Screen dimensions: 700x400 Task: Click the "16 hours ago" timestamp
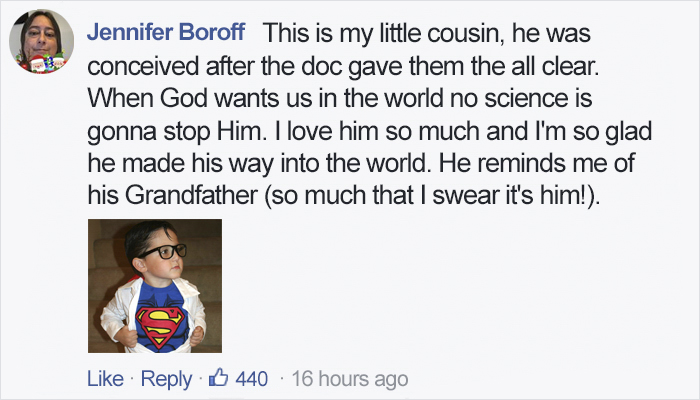(352, 380)
